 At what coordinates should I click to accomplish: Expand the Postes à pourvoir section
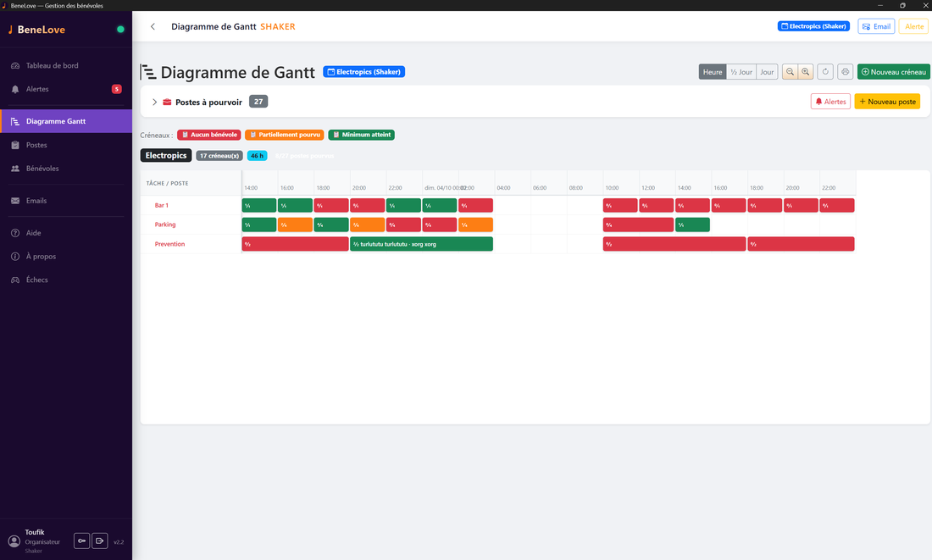pyautogui.click(x=154, y=103)
